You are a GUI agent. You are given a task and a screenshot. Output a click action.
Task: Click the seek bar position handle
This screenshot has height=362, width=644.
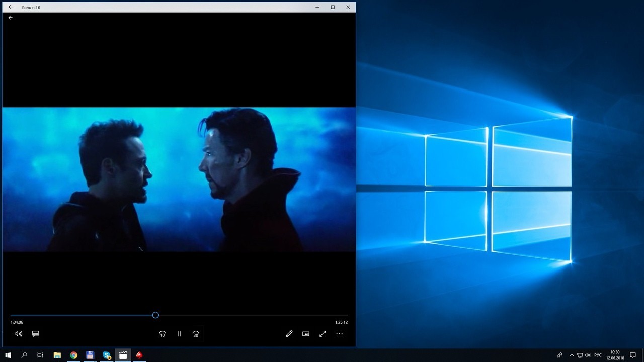(155, 315)
